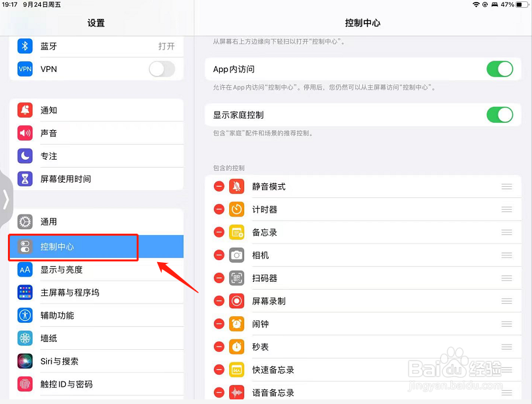Screen dimensions: 532x404
Task: Open the 通用 settings row
Action: [96, 222]
